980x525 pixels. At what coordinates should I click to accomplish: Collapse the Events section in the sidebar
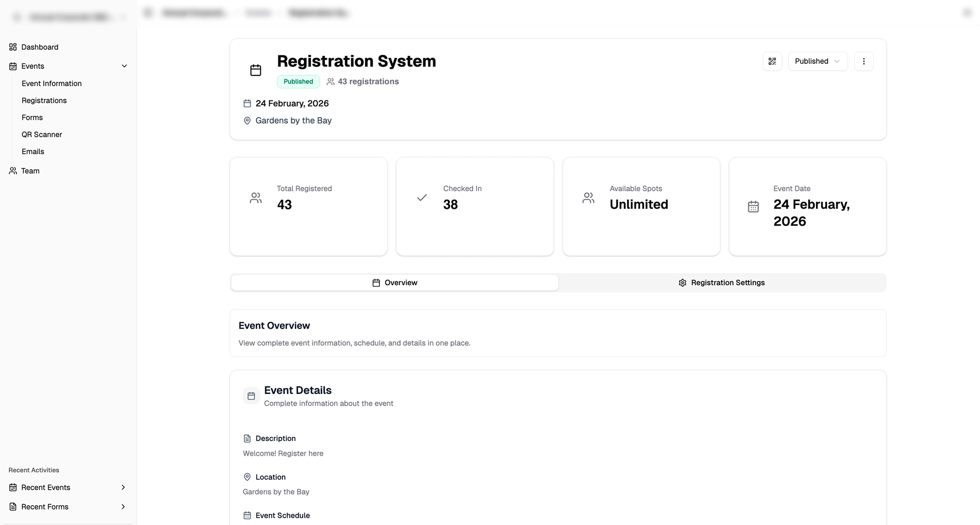click(124, 66)
